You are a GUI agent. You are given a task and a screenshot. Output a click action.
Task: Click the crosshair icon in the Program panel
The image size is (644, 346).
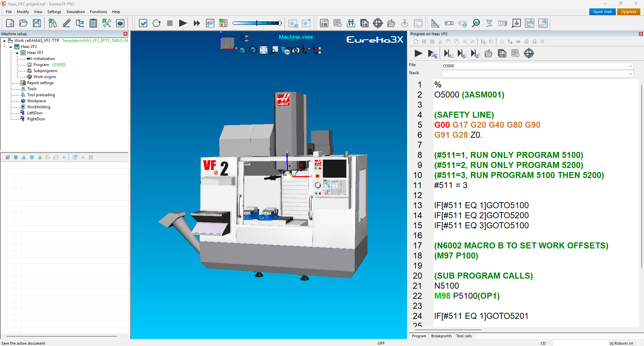click(x=529, y=53)
